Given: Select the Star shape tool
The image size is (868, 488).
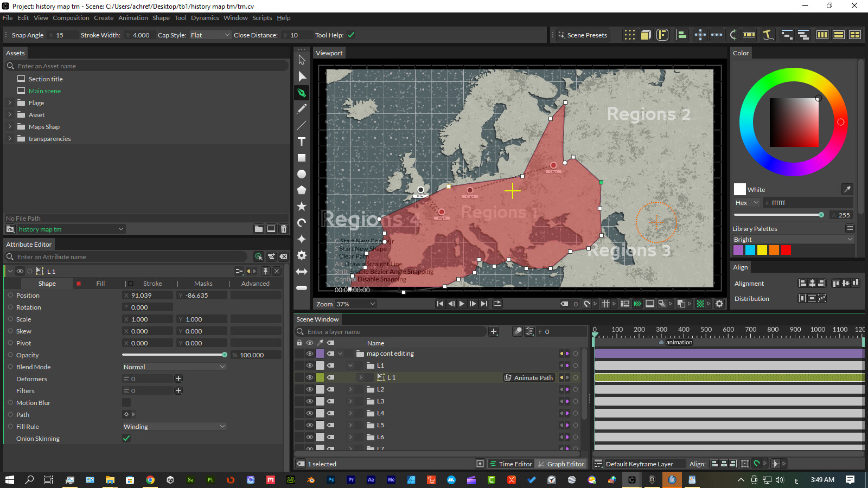Looking at the screenshot, I should point(302,207).
